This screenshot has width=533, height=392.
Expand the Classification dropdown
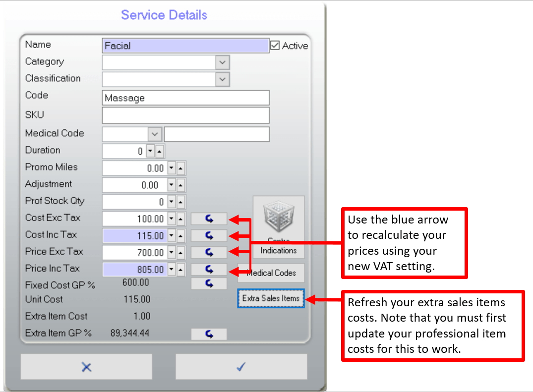[x=223, y=79]
